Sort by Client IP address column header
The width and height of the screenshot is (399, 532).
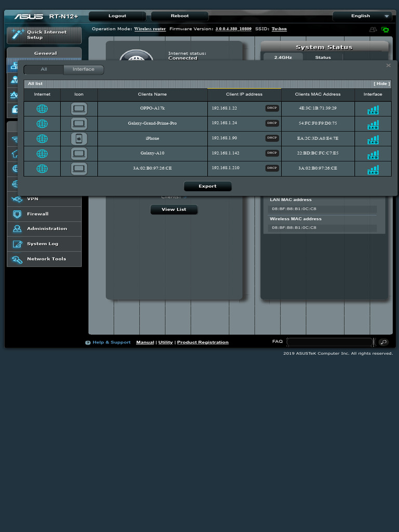244,95
